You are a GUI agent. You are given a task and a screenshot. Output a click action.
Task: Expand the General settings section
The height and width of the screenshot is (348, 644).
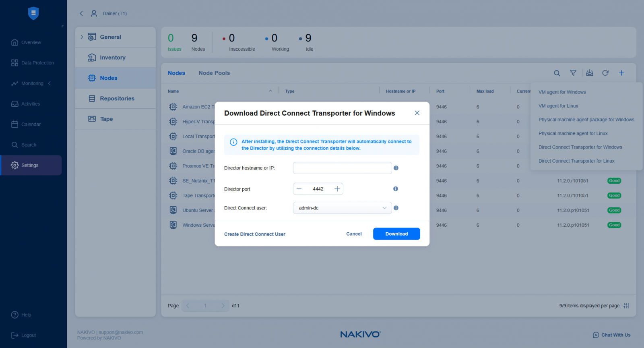tap(82, 37)
